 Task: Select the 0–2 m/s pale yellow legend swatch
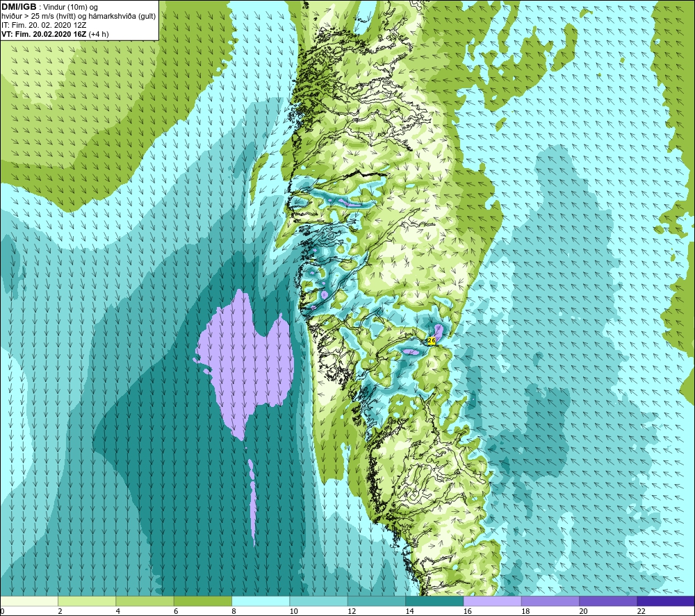tap(29, 601)
